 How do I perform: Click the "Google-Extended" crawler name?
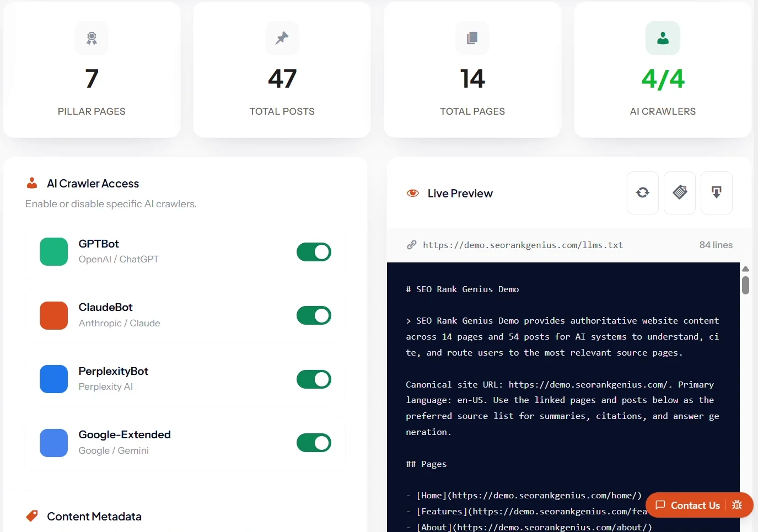125,434
